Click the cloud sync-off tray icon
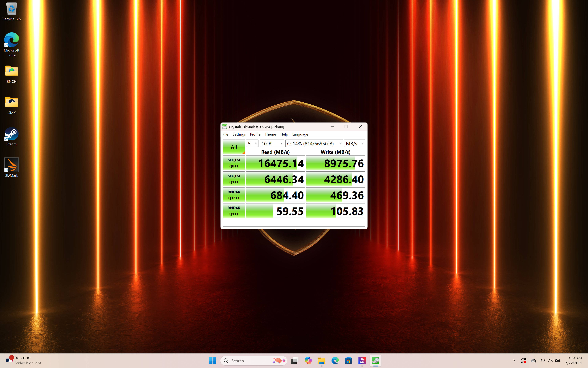The width and height of the screenshot is (588, 368). click(x=533, y=361)
